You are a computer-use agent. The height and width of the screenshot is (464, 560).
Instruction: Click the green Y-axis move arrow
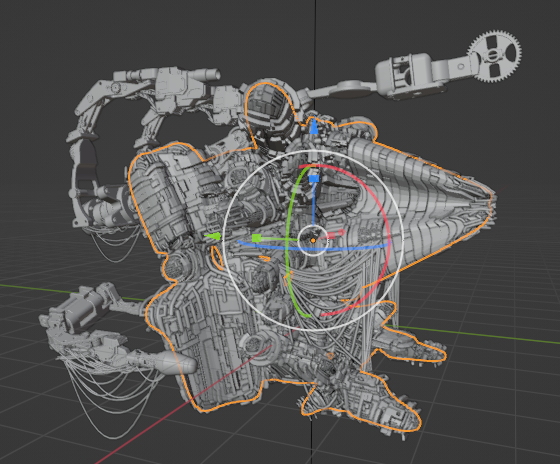213,236
